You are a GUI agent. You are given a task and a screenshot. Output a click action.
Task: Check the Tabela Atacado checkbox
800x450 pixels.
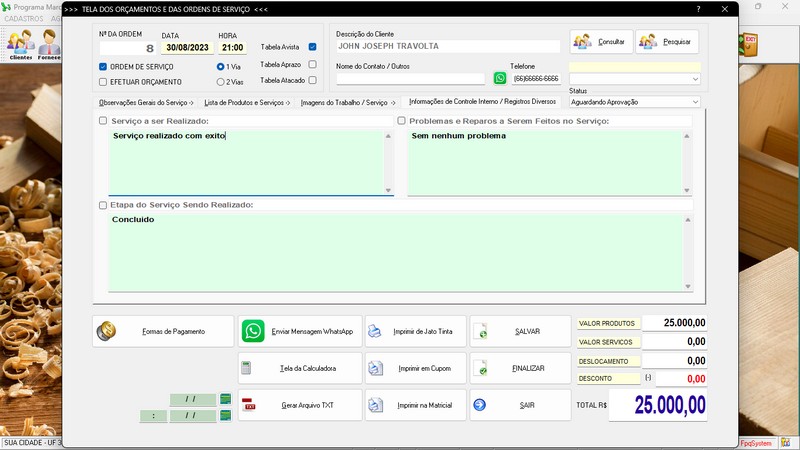[x=313, y=80]
